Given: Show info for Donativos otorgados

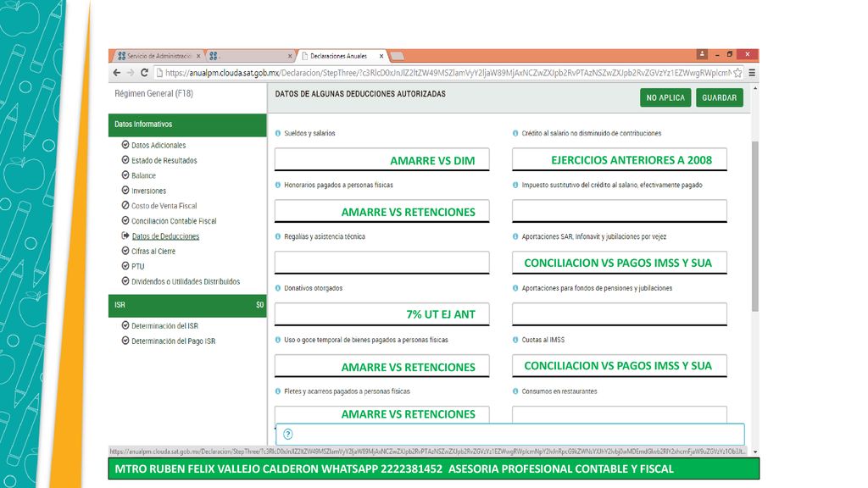Looking at the screenshot, I should 278,288.
